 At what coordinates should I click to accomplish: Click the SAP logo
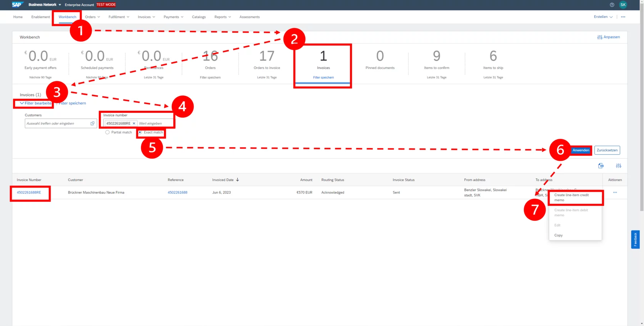(x=17, y=5)
